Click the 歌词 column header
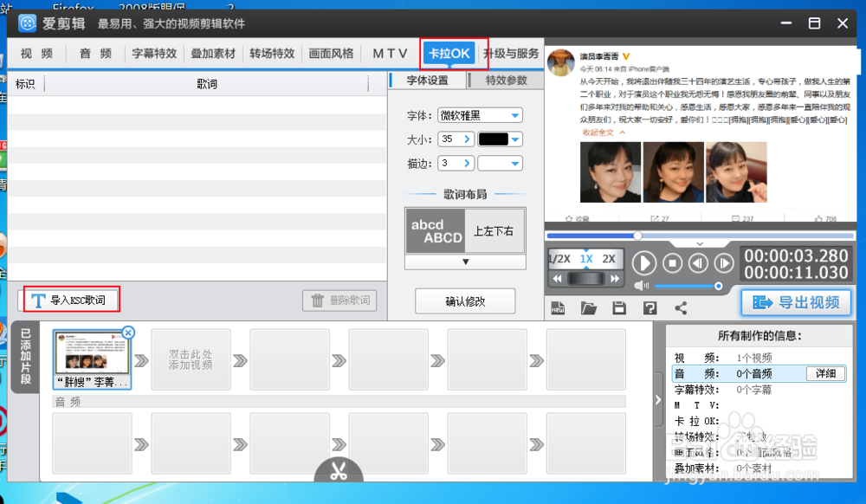866x504 pixels. pos(207,84)
